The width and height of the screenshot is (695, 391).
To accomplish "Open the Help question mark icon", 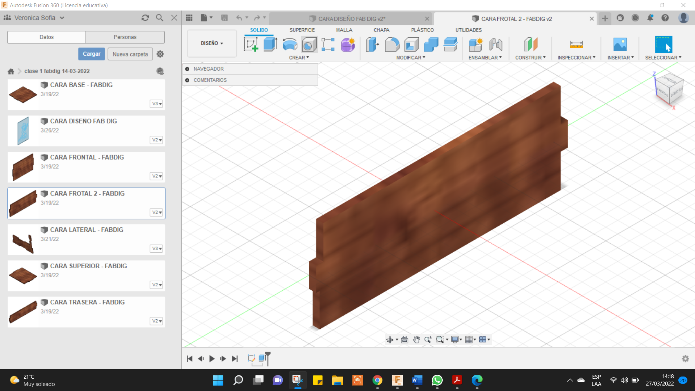I will coord(665,18).
